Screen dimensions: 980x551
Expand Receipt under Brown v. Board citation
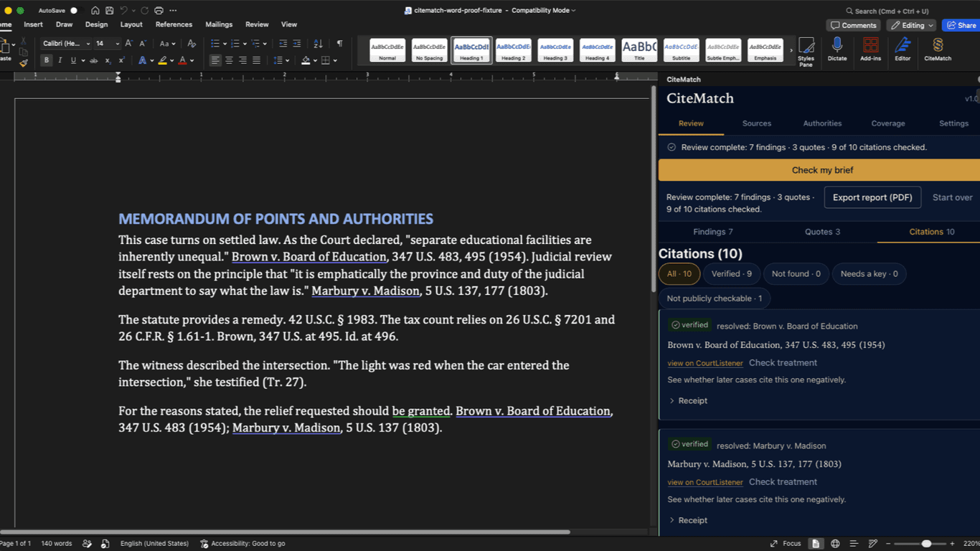(x=688, y=401)
